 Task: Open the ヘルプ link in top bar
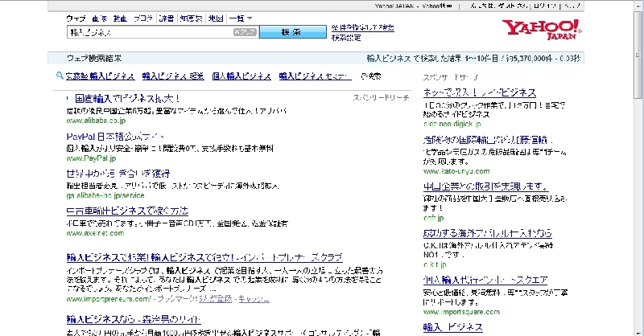coord(572,6)
